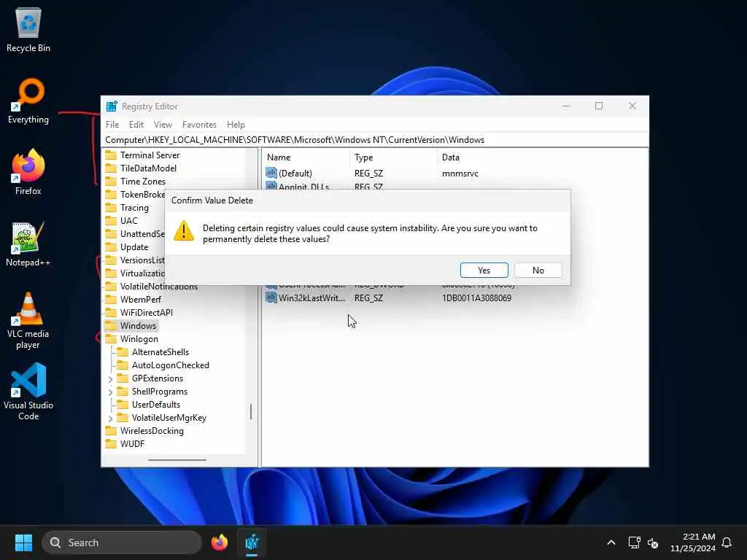Select the Windows key in tree
Image resolution: width=747 pixels, height=560 pixels.
tap(138, 326)
